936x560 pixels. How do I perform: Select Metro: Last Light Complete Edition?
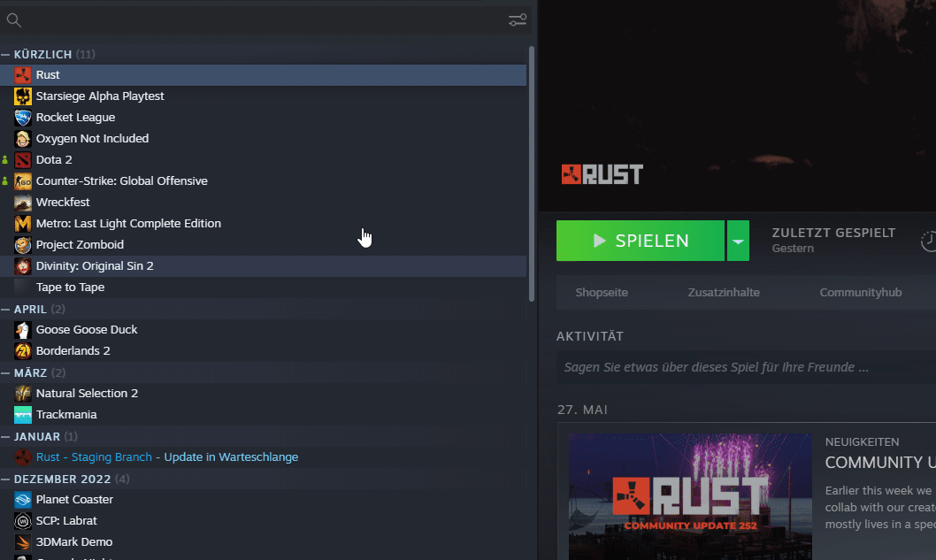[x=264, y=223]
